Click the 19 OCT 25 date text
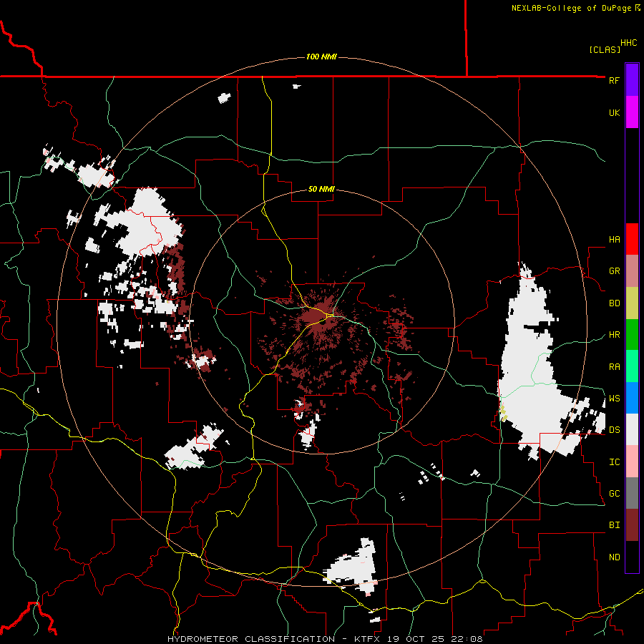Image resolution: width=644 pixels, height=644 pixels. [416, 639]
